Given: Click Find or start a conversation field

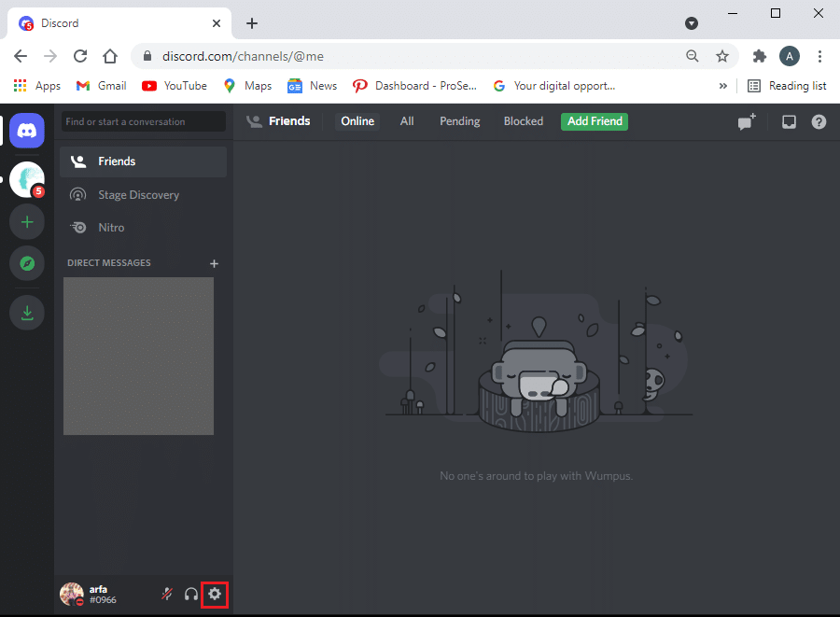Looking at the screenshot, I should (144, 121).
